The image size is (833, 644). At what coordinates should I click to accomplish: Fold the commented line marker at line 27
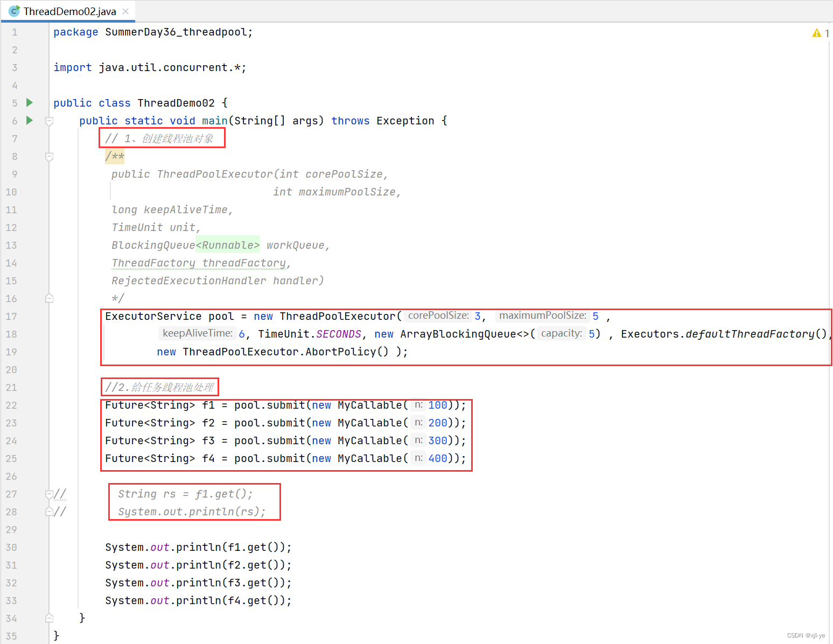[49, 494]
